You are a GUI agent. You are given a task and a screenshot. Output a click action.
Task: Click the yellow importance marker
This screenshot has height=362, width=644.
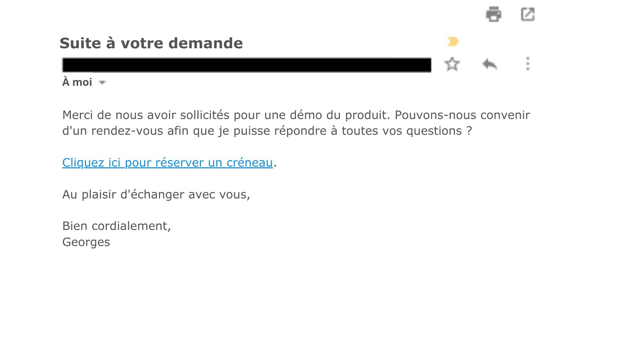coord(453,42)
